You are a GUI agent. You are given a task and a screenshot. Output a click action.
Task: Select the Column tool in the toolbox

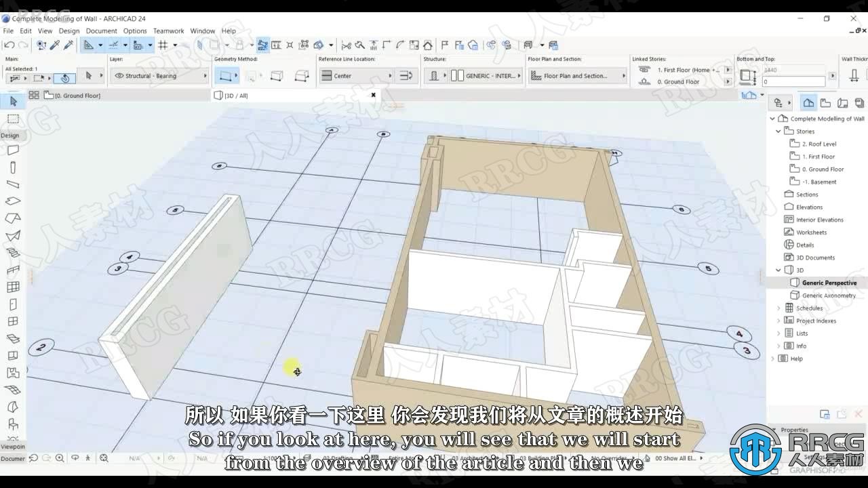[x=13, y=167]
